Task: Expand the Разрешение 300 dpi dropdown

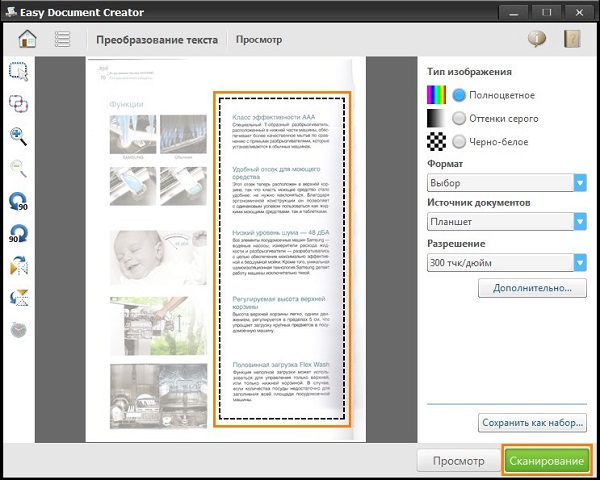Action: pyautogui.click(x=580, y=262)
